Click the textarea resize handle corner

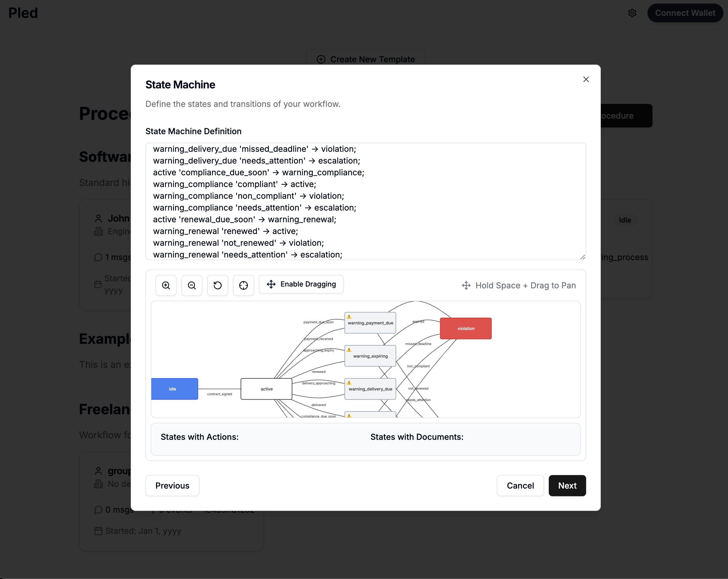pos(583,257)
